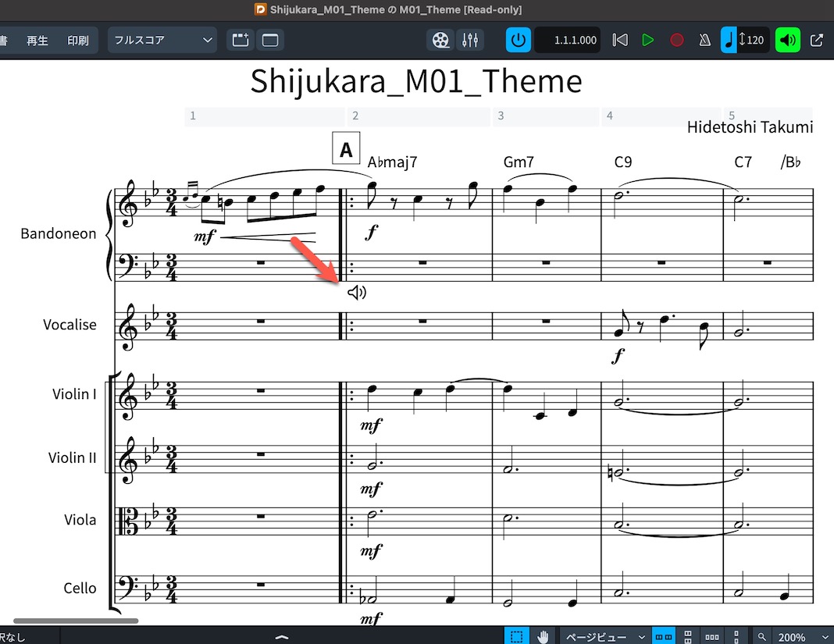The height and width of the screenshot is (644, 834).
Task: Switch to 再生 (Play) mode tab
Action: (37, 41)
